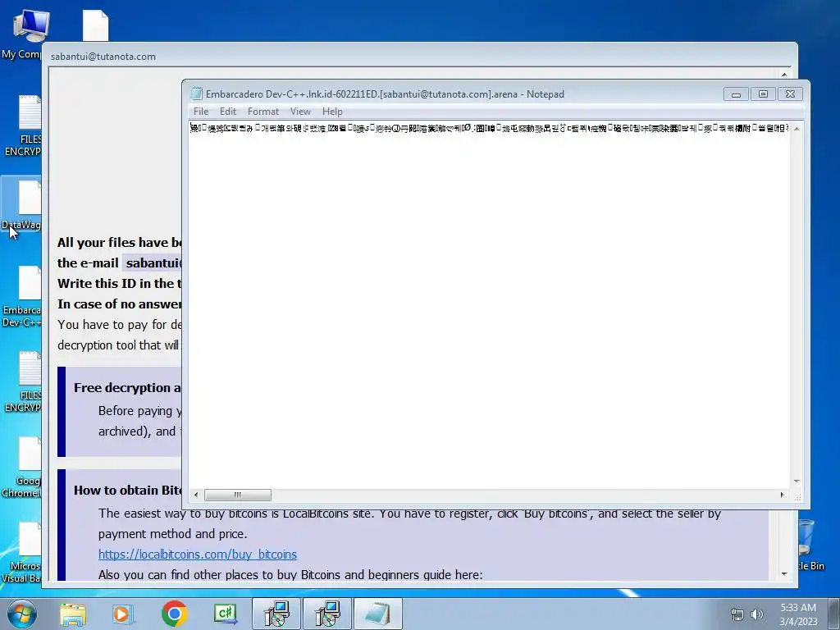Viewport: 840px width, 630px height.
Task: Select the DataWag desktop file icon
Action: click(x=22, y=204)
